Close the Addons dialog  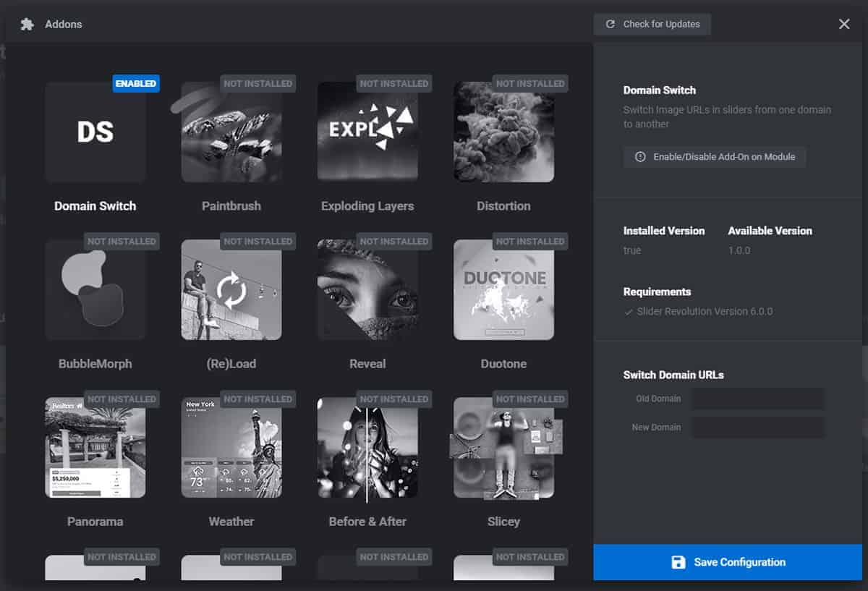click(x=844, y=24)
